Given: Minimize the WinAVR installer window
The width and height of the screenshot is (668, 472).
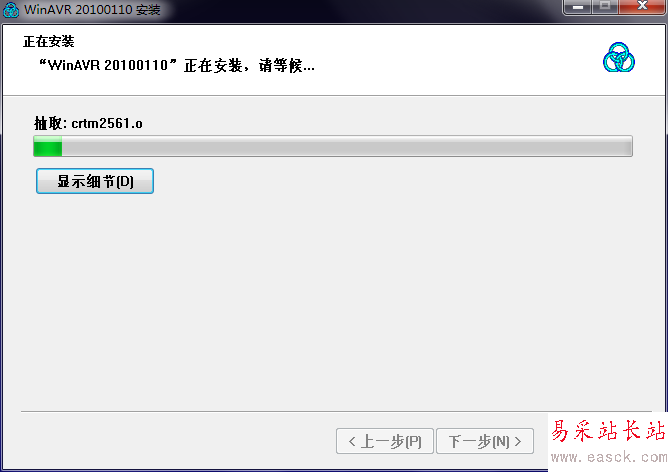Looking at the screenshot, I should pyautogui.click(x=578, y=7).
